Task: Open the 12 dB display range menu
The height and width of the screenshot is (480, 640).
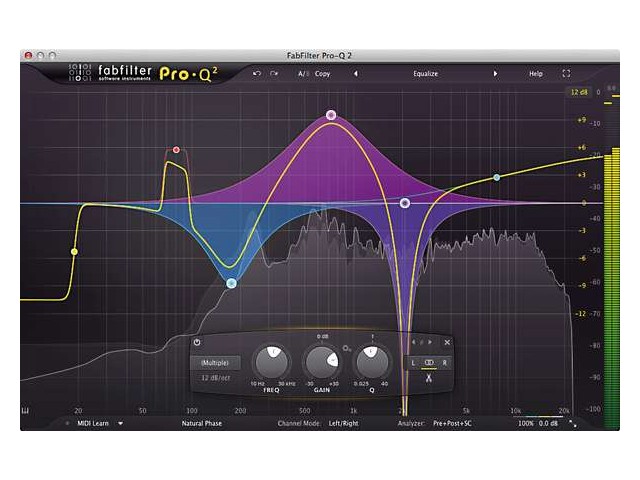Action: (579, 92)
